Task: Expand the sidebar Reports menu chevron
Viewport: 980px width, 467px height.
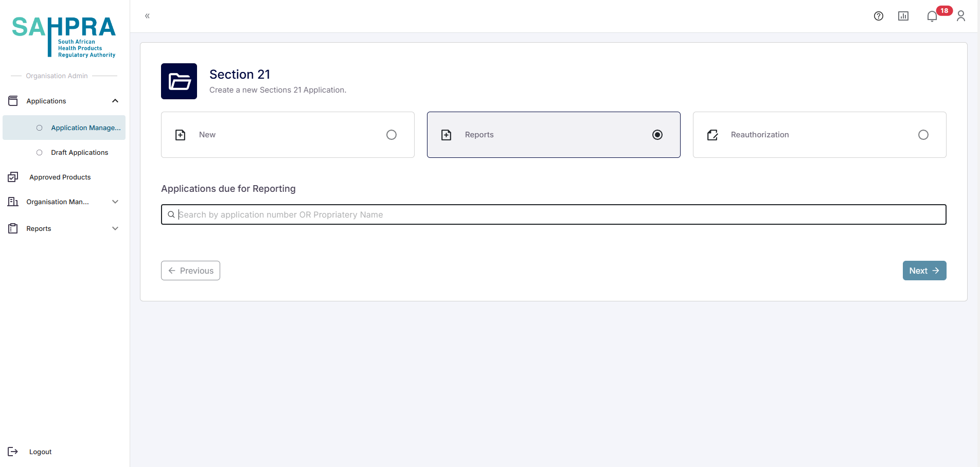Action: [x=115, y=228]
